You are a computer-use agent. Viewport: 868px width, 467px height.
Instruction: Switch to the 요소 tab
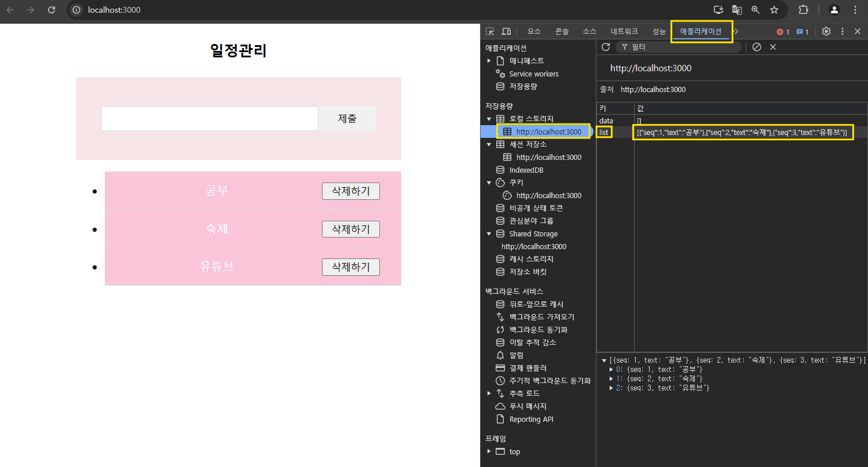click(534, 31)
